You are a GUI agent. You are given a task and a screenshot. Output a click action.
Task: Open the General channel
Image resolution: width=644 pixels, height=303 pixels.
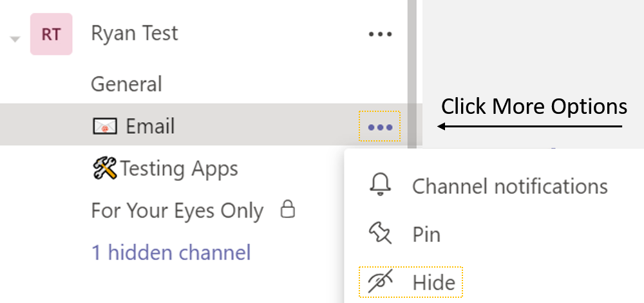pos(126,84)
